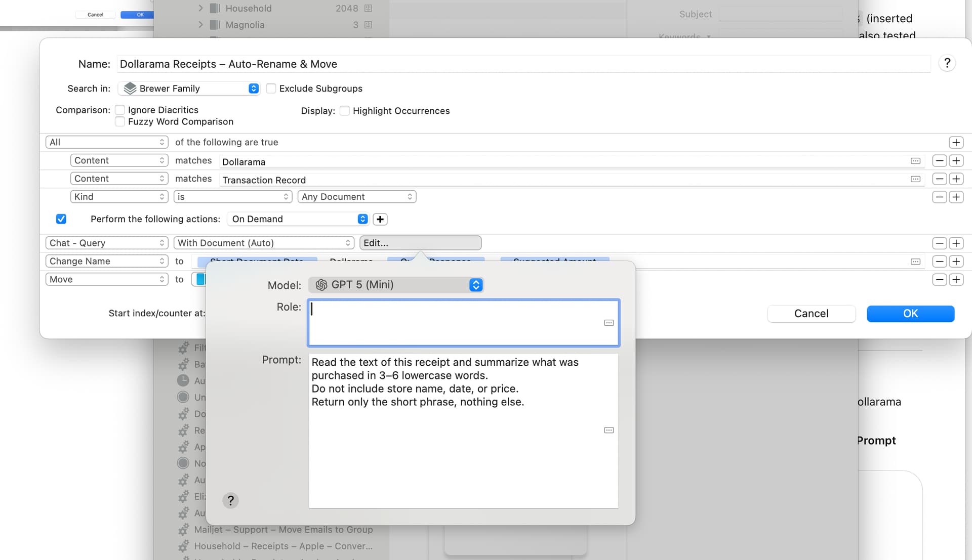Open placeholder menu in Role field
This screenshot has height=560, width=972.
coord(609,323)
